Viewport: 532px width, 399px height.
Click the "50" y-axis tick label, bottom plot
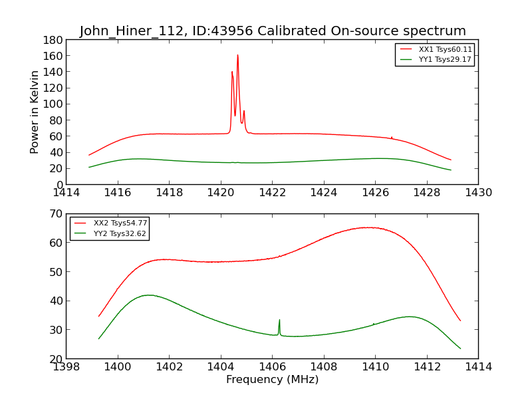[56, 272]
